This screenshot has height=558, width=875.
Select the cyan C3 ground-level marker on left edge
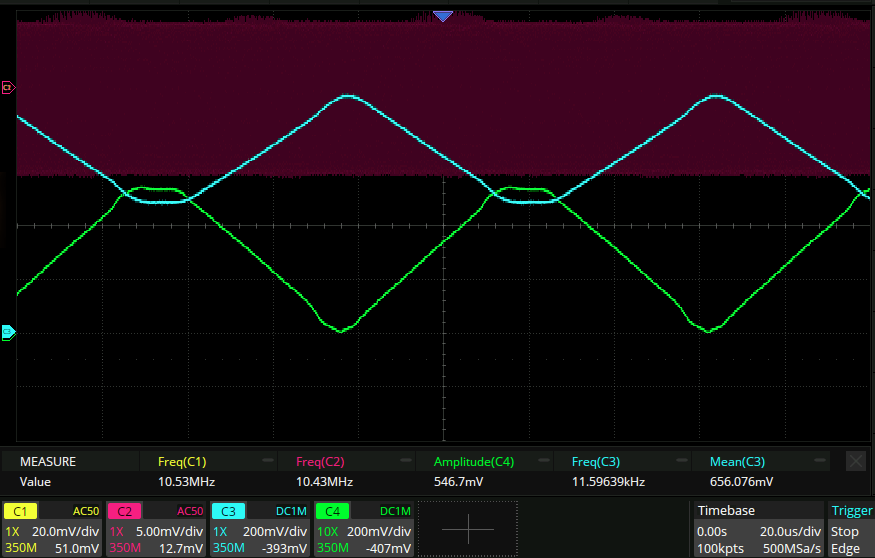(x=9, y=332)
